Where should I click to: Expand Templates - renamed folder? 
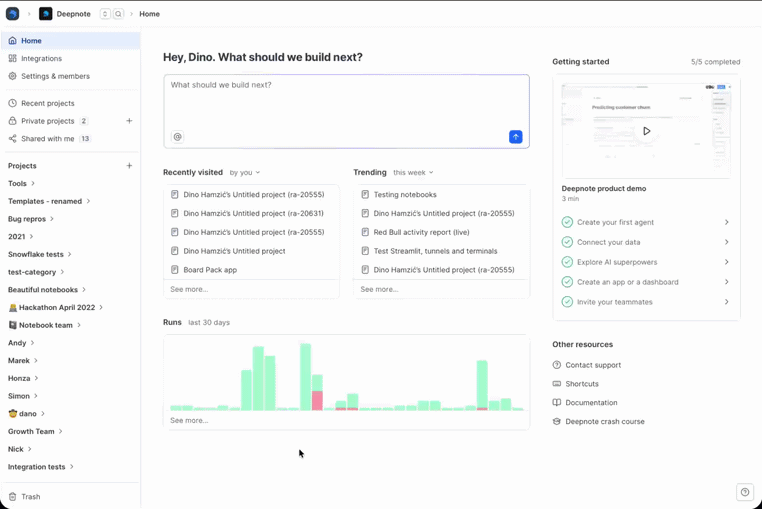coord(49,201)
